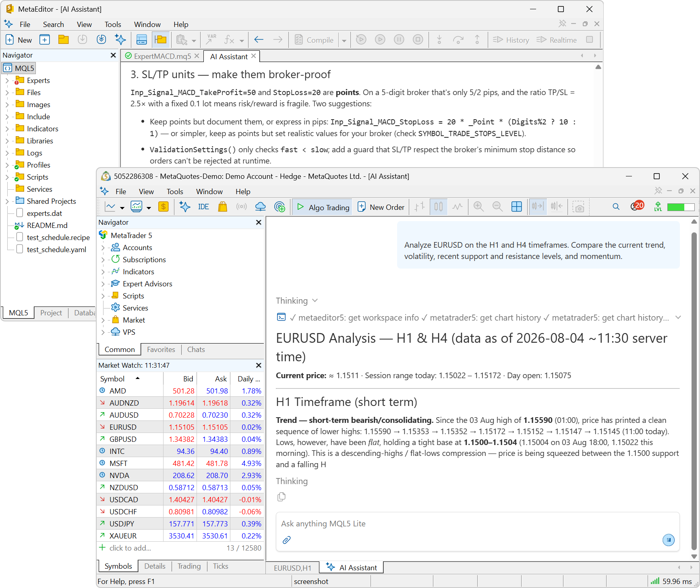Expand the Experts folder in MetaEditor Navigator

[7, 81]
